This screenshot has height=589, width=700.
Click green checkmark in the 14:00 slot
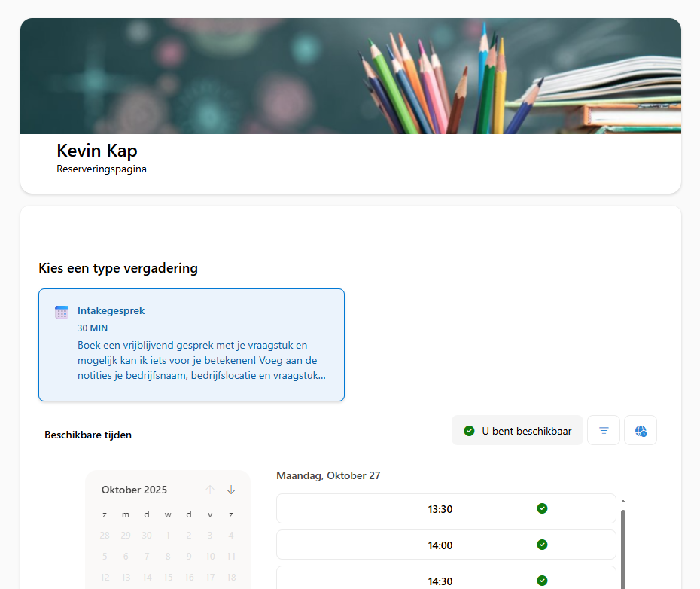[542, 545]
